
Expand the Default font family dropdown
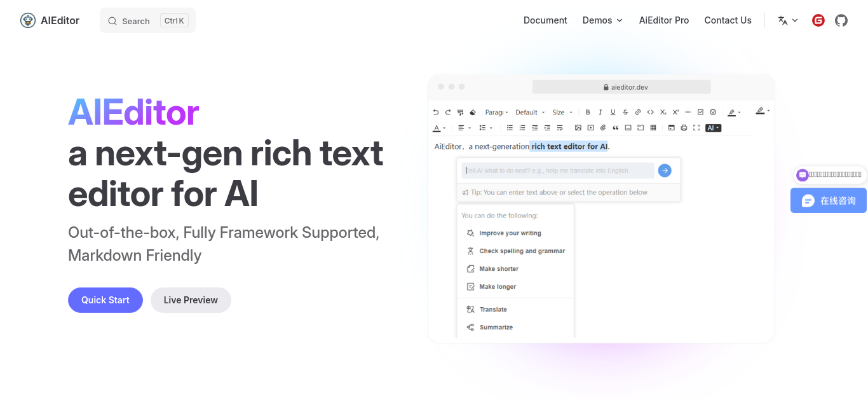(530, 113)
